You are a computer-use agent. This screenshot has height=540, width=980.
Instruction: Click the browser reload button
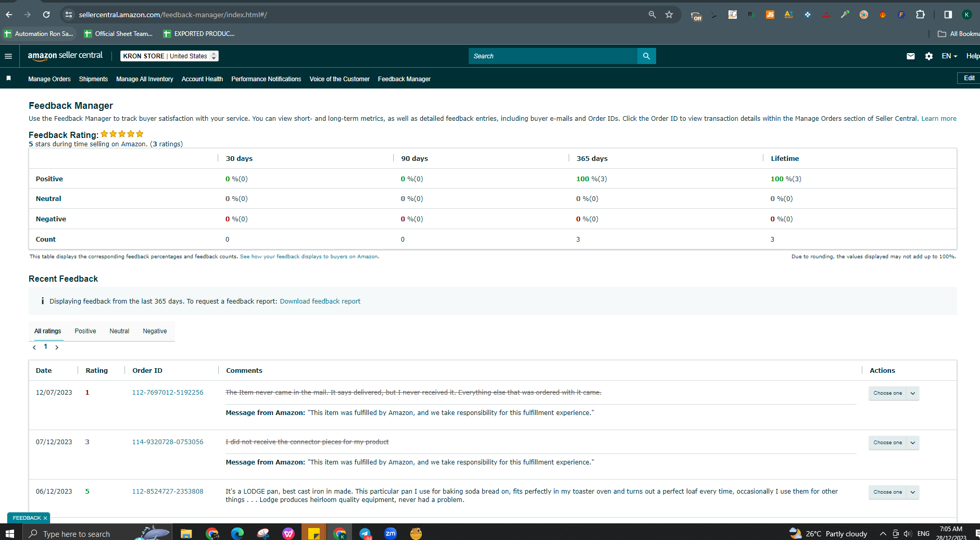46,15
